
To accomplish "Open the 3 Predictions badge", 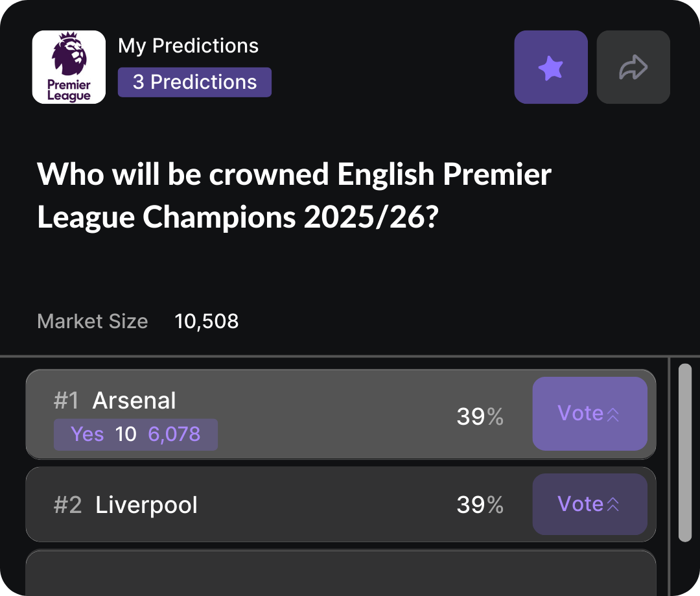I will [194, 82].
